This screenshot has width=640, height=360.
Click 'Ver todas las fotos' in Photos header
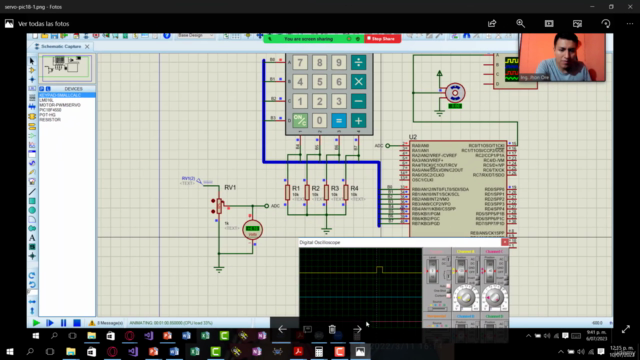click(43, 24)
